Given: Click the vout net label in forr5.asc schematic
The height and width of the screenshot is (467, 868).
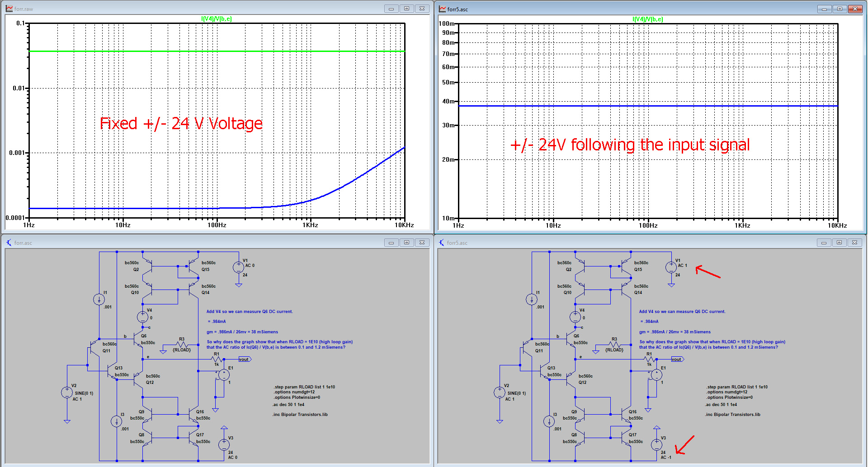Looking at the screenshot, I should click(x=677, y=359).
